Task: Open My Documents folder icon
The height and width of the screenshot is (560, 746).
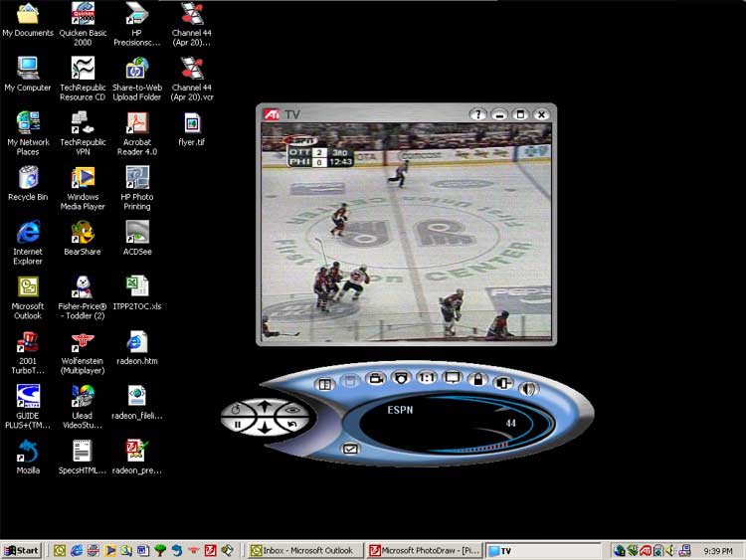Action: (x=28, y=20)
